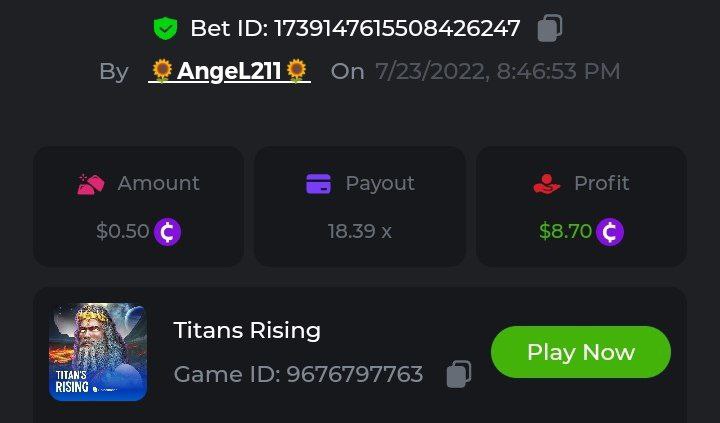The width and height of the screenshot is (720, 423).
Task: Click the $0.50 amount value
Action: (x=122, y=232)
